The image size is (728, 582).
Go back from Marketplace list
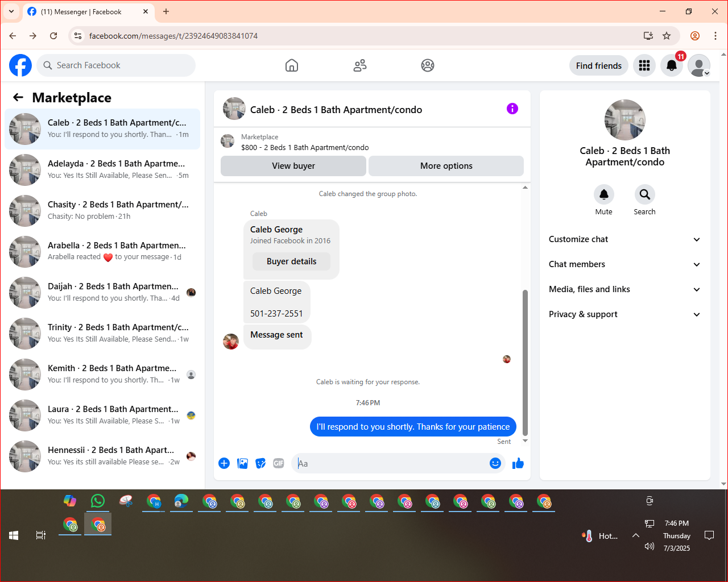coord(18,97)
